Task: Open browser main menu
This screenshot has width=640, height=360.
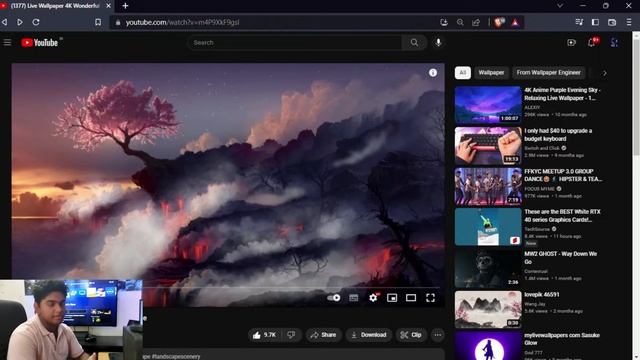Action: 629,22
